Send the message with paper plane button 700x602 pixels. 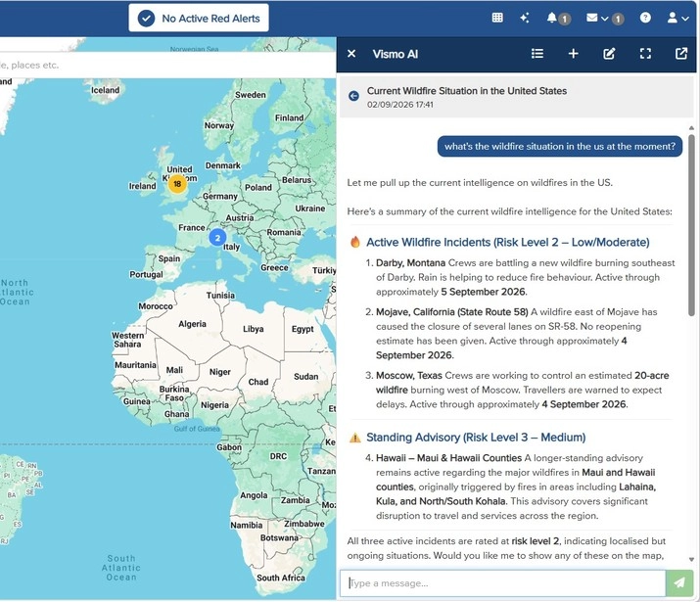click(x=679, y=582)
